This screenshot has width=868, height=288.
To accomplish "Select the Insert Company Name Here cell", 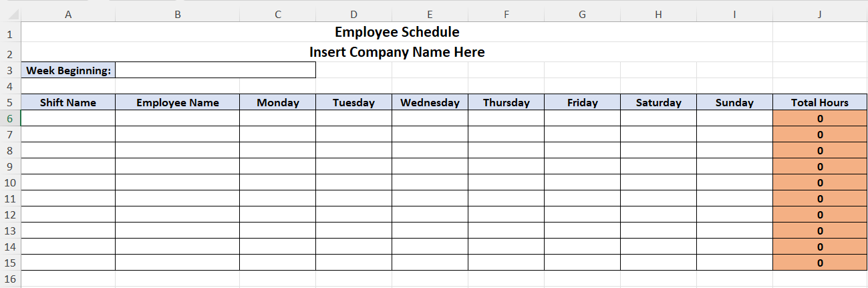I will pyautogui.click(x=397, y=52).
